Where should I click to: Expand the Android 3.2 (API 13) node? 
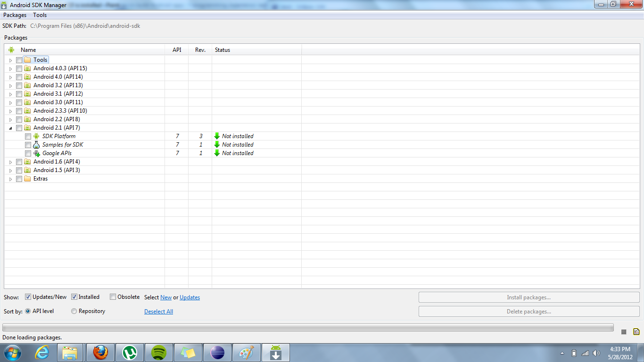(10, 86)
